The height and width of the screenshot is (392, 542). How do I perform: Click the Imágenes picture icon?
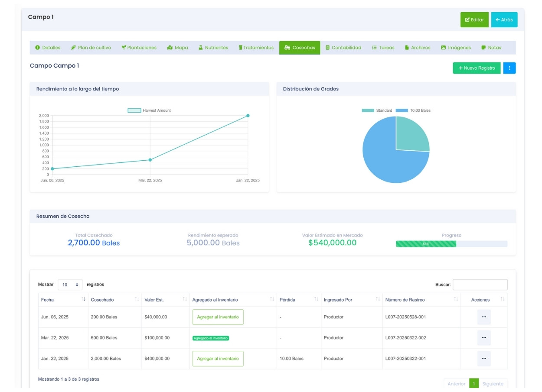coord(443,48)
